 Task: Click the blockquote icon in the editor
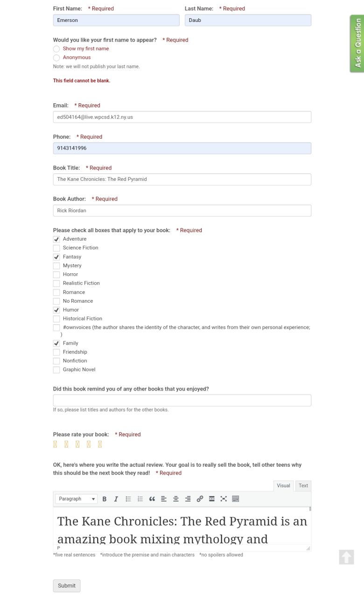(152, 499)
